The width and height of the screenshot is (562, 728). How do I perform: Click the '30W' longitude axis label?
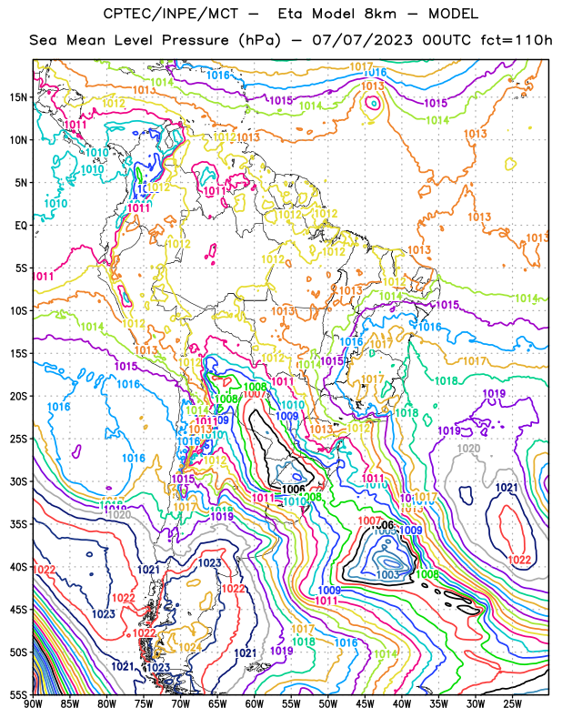click(x=476, y=704)
